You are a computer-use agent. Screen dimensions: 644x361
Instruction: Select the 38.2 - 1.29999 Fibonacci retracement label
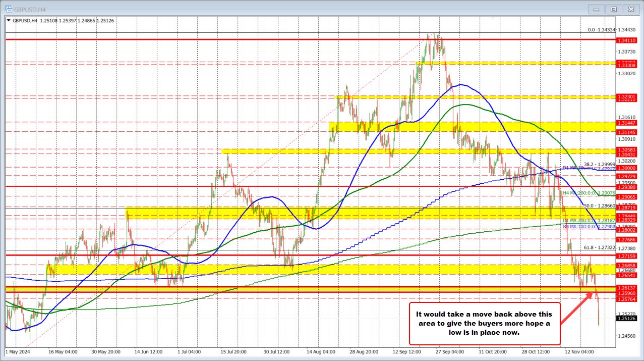[x=600, y=164]
